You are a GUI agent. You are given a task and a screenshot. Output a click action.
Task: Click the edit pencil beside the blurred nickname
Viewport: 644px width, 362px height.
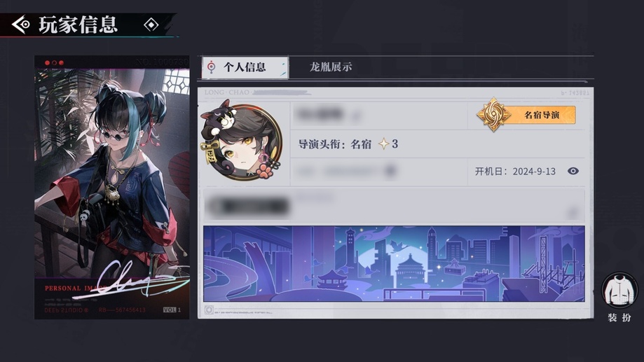(x=356, y=116)
